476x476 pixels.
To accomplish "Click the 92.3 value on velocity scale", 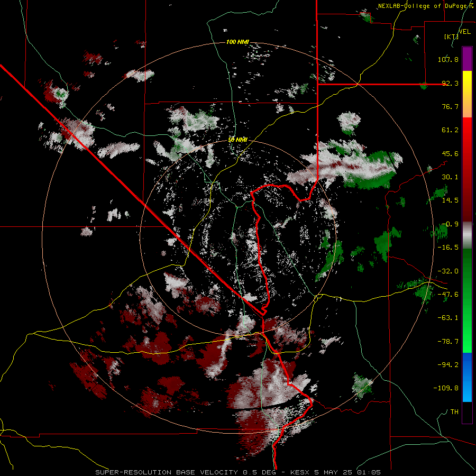I will (450, 83).
